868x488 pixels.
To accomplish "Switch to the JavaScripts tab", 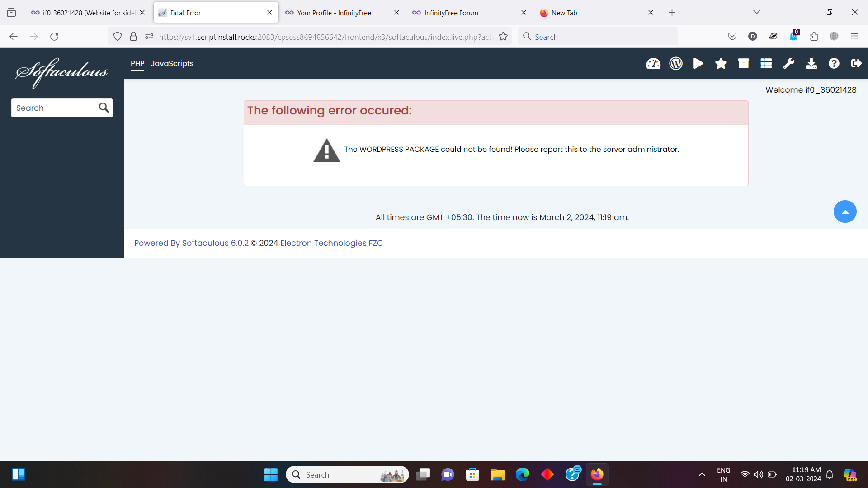I will 172,64.
